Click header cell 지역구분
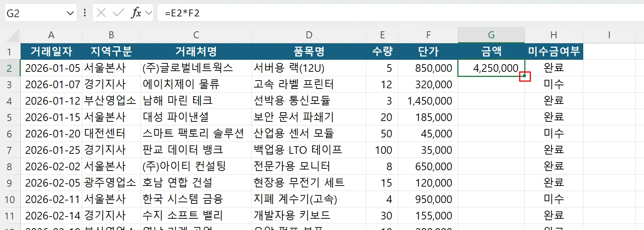 click(x=111, y=51)
